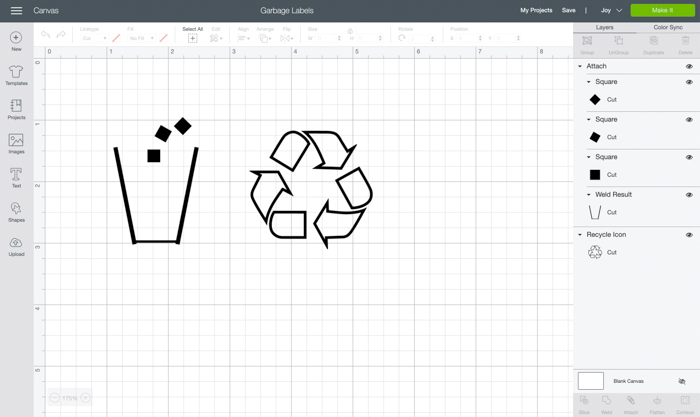The width and height of the screenshot is (700, 417).
Task: Toggle visibility of second Square layer
Action: (x=689, y=119)
